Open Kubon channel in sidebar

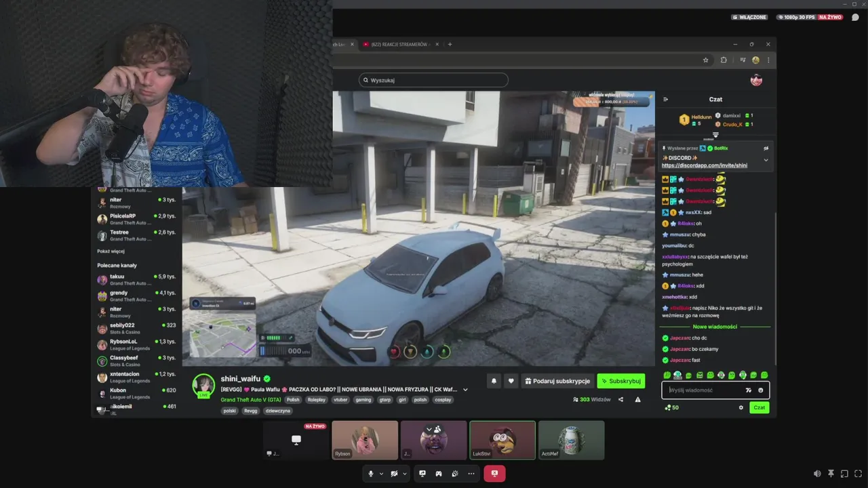pos(136,393)
